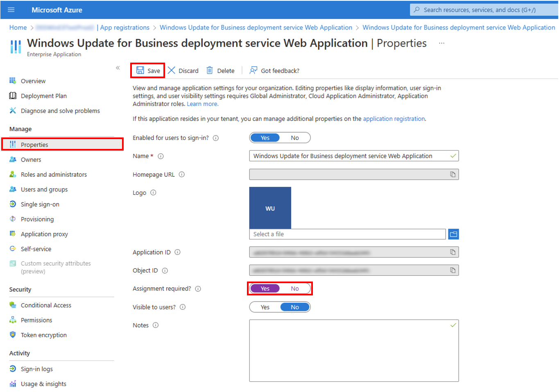Viewport: 559px width, 392px height.
Task: Copy the Application ID to clipboard
Action: [x=453, y=252]
